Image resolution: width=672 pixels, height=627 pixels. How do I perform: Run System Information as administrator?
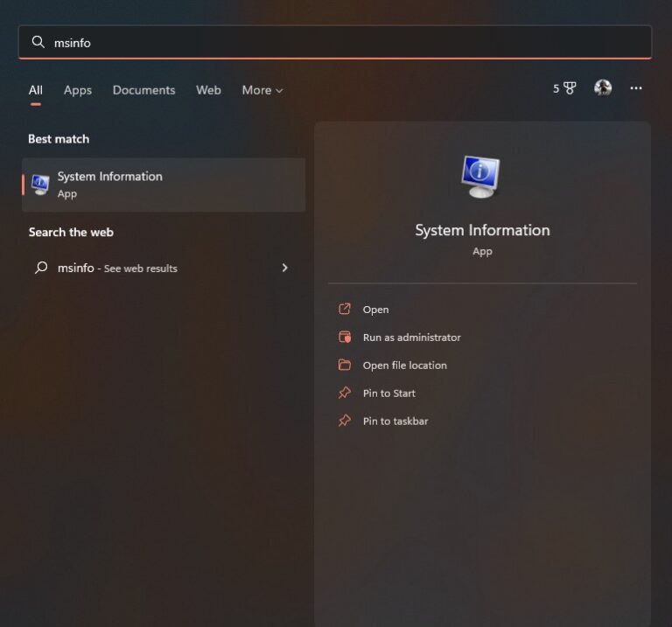(412, 337)
